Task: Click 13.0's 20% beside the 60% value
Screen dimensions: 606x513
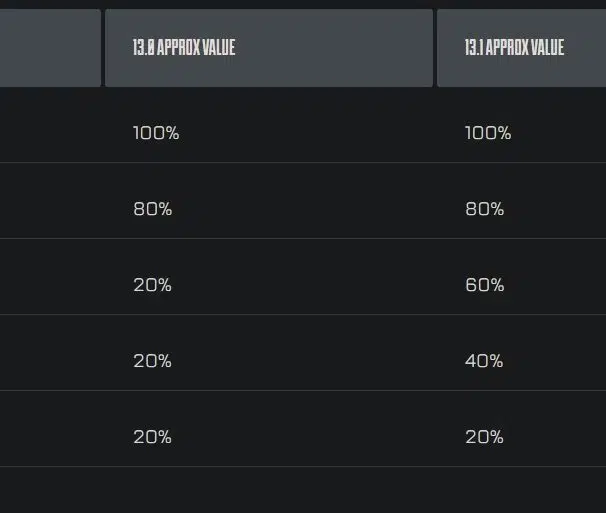Action: (x=152, y=285)
